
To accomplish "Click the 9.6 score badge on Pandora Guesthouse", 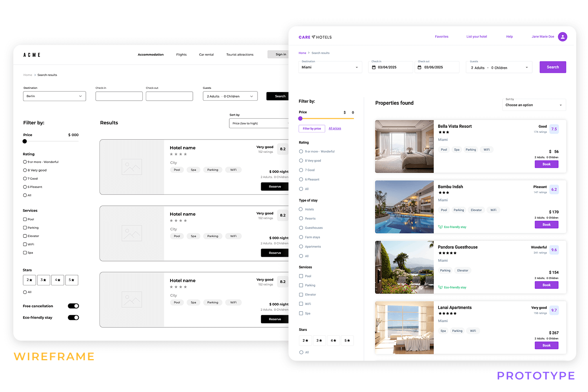I will (x=554, y=250).
